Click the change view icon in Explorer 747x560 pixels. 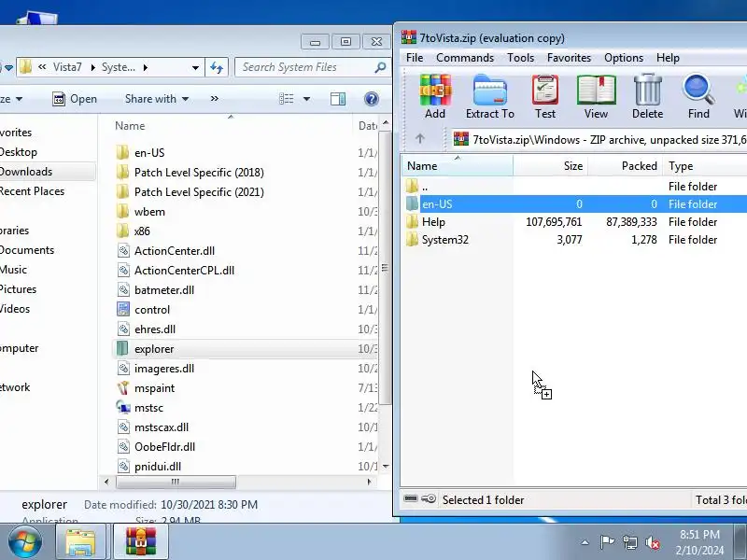coord(287,99)
